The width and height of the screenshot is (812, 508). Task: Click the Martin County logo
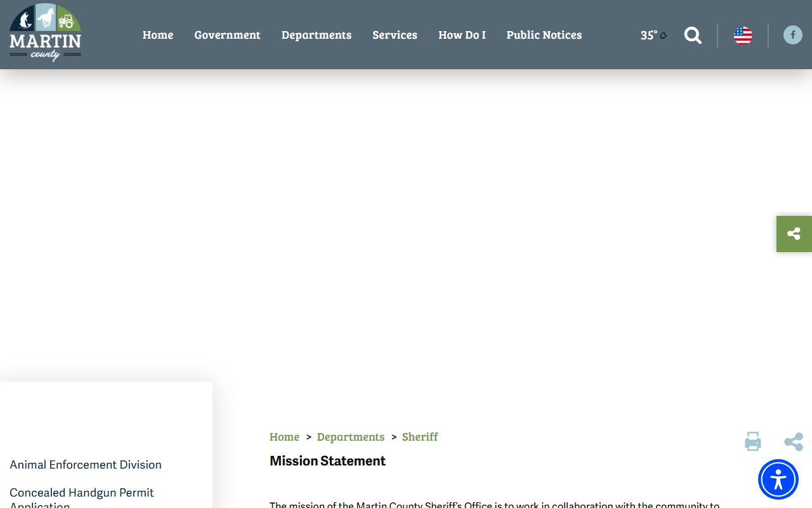click(45, 32)
